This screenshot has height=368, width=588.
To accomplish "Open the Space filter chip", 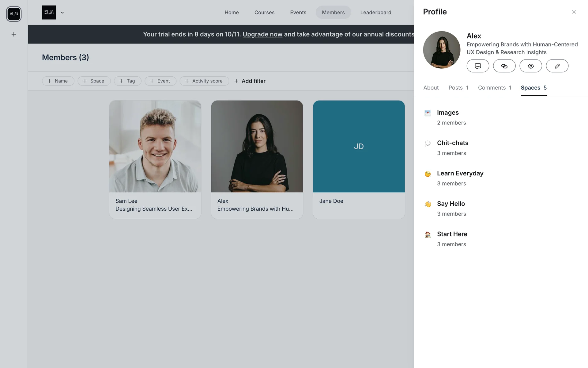I will [x=94, y=81].
